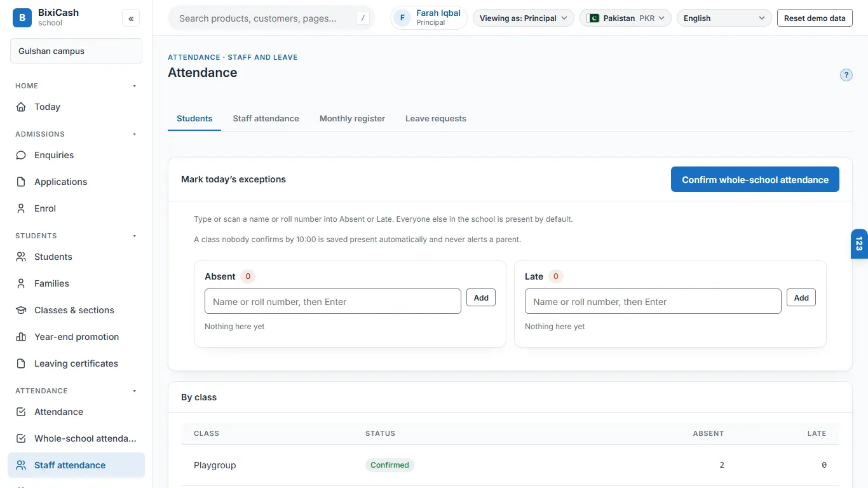Collapse the sidebar with the chevron button
The width and height of the screenshot is (868, 488).
click(x=131, y=18)
